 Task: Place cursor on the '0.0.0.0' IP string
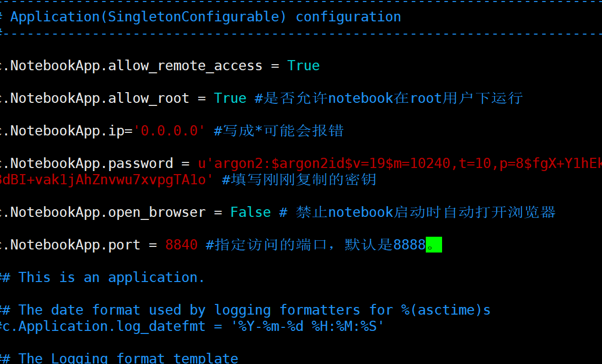click(169, 131)
